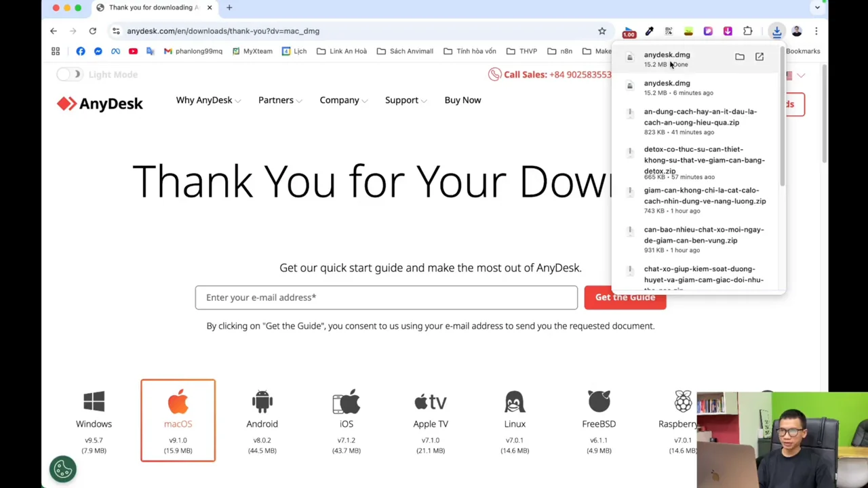Go back using the browser back arrow
The width and height of the screenshot is (868, 488).
(x=54, y=31)
